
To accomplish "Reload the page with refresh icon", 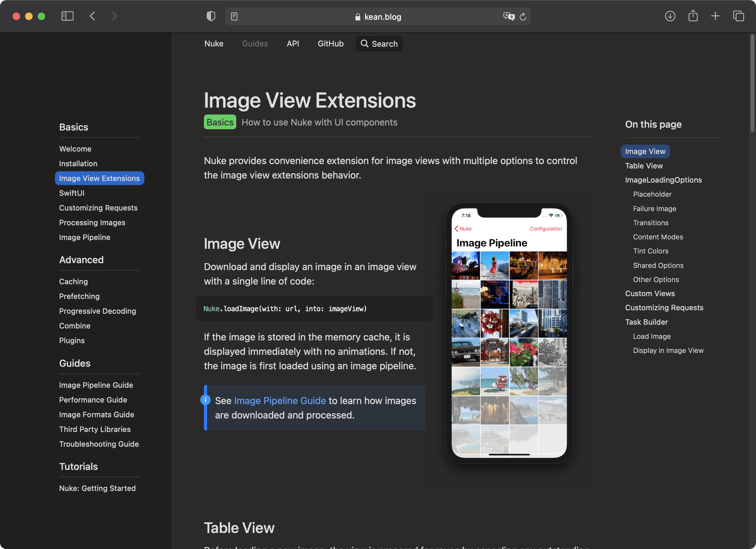I will tap(523, 16).
